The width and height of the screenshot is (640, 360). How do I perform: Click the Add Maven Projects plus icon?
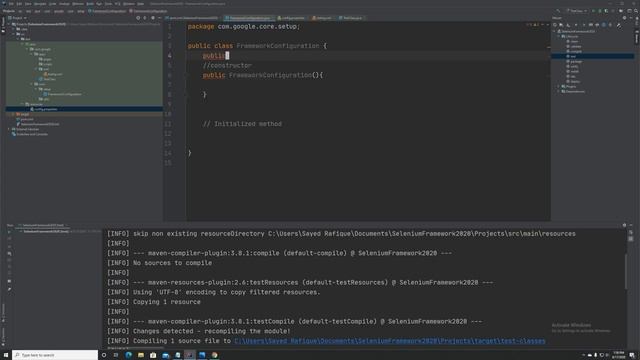[576, 24]
